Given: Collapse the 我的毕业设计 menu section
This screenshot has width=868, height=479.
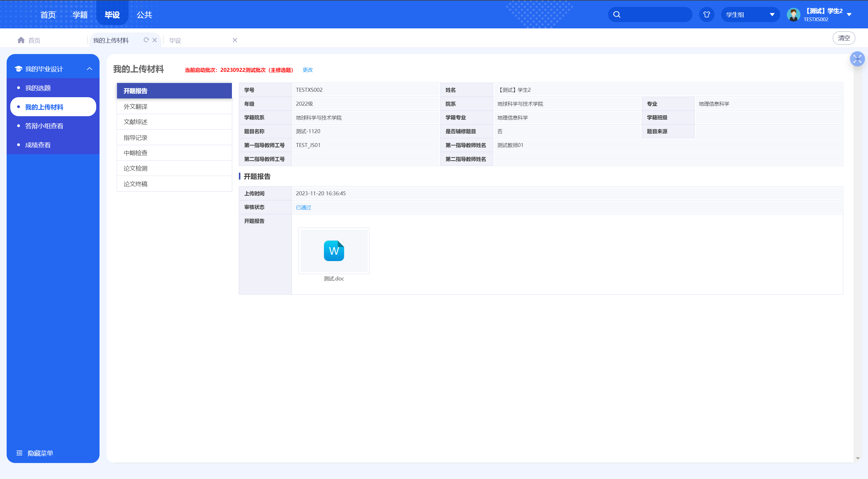Looking at the screenshot, I should [x=89, y=69].
